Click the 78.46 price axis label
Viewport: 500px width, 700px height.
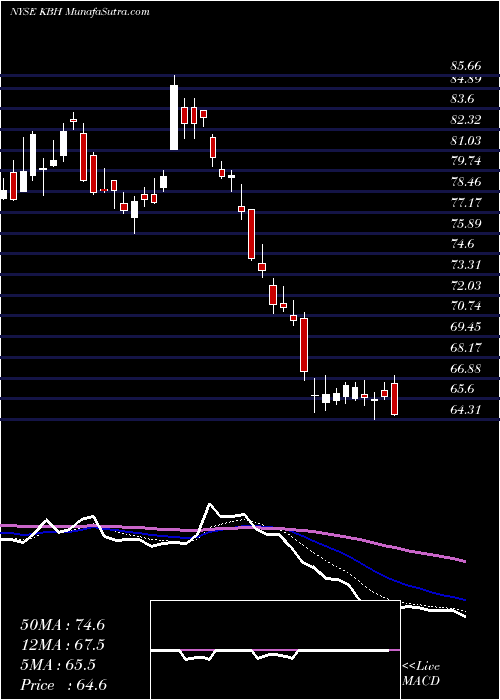point(466,182)
